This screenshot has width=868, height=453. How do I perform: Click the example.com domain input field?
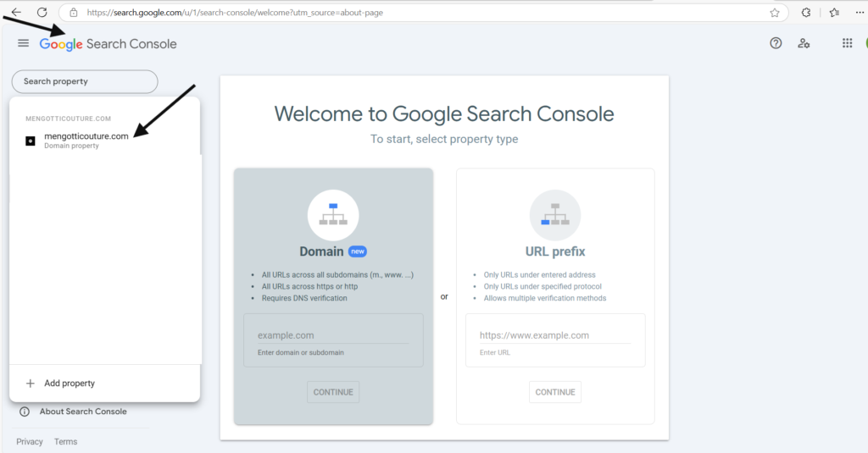click(x=333, y=335)
